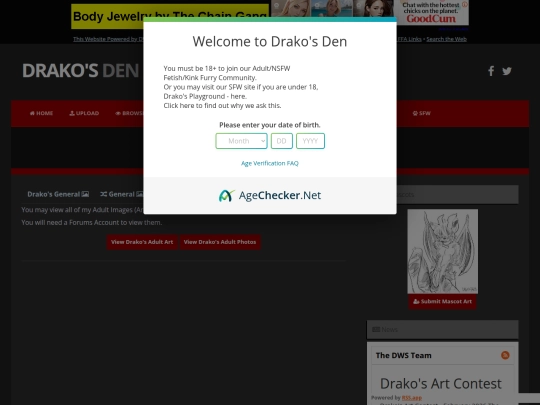Open the Twitter icon in header
This screenshot has height=405, width=540.
[507, 71]
